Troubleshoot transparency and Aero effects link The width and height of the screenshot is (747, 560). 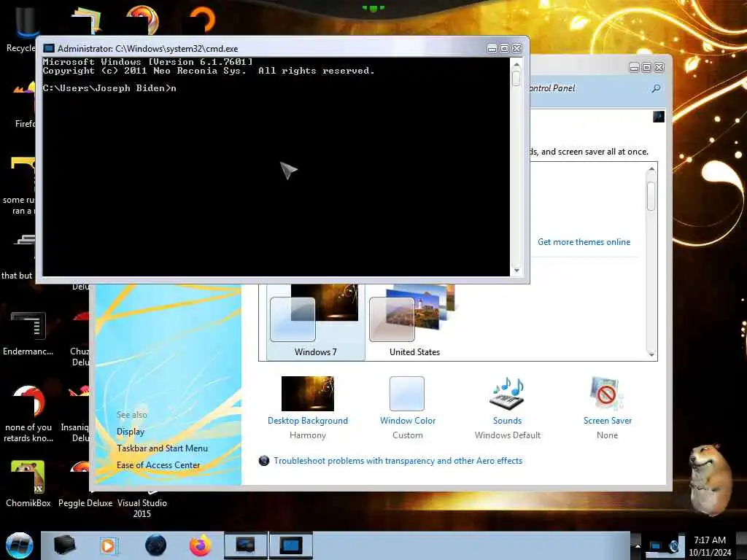click(398, 461)
